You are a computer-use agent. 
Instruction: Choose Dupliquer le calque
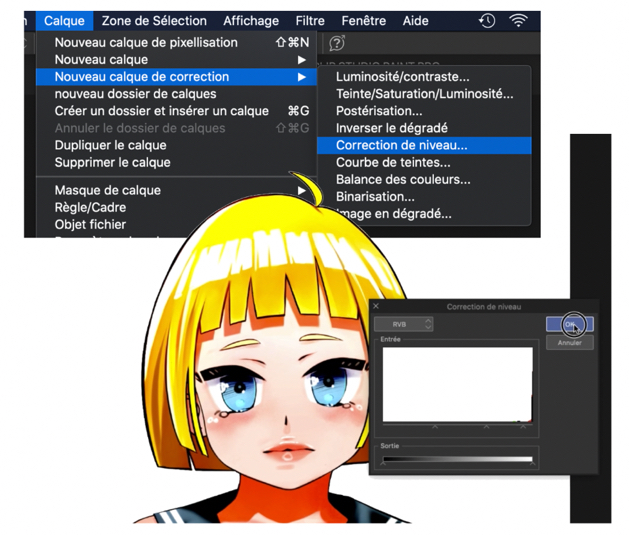pos(110,145)
